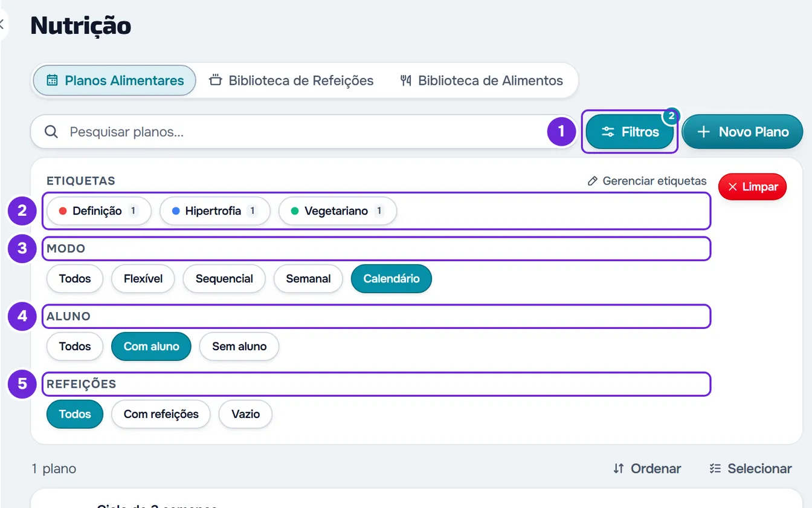
Task: Click the "1 plano" result count
Action: point(54,469)
